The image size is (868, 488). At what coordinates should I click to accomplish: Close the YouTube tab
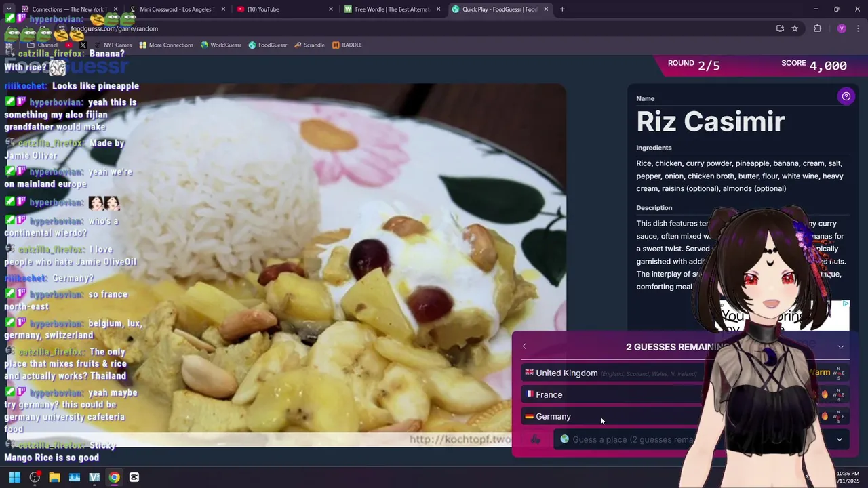[x=331, y=9]
